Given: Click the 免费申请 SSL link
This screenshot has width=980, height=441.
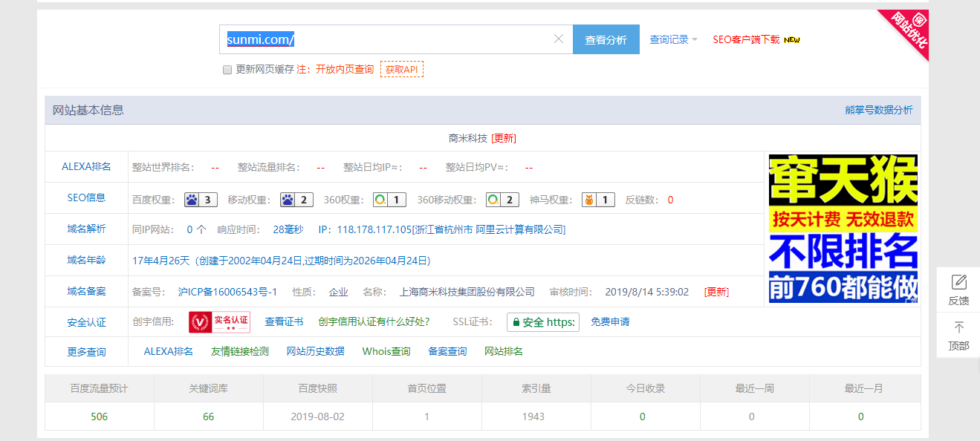Looking at the screenshot, I should click(x=611, y=322).
